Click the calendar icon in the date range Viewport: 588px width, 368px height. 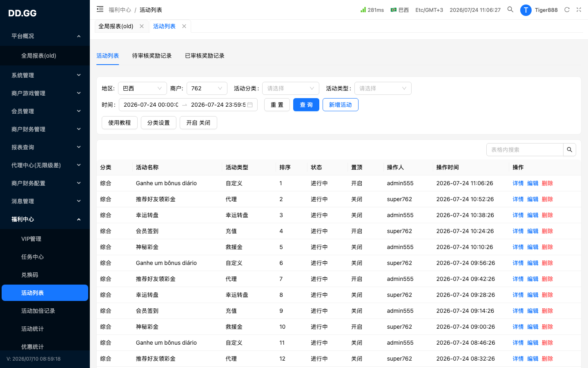[x=250, y=105]
